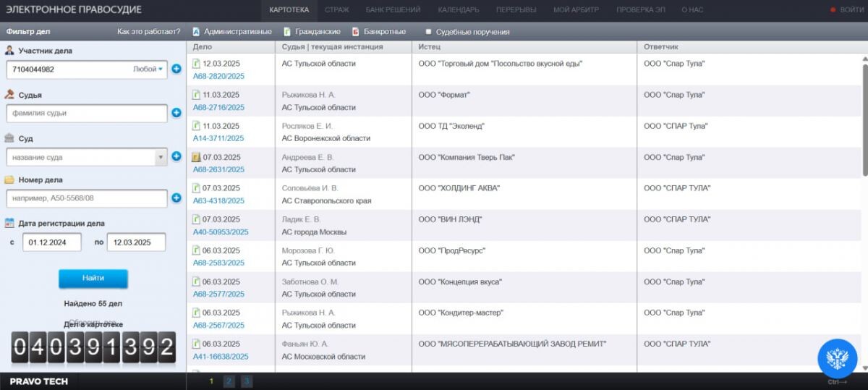This screenshot has height=390, width=868.
Task: Add another case number with plus icon
Action: [176, 198]
